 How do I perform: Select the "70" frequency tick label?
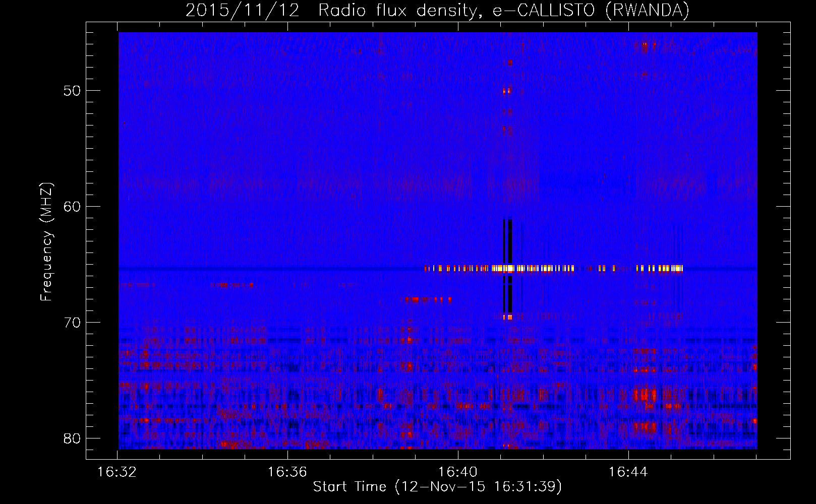click(72, 323)
